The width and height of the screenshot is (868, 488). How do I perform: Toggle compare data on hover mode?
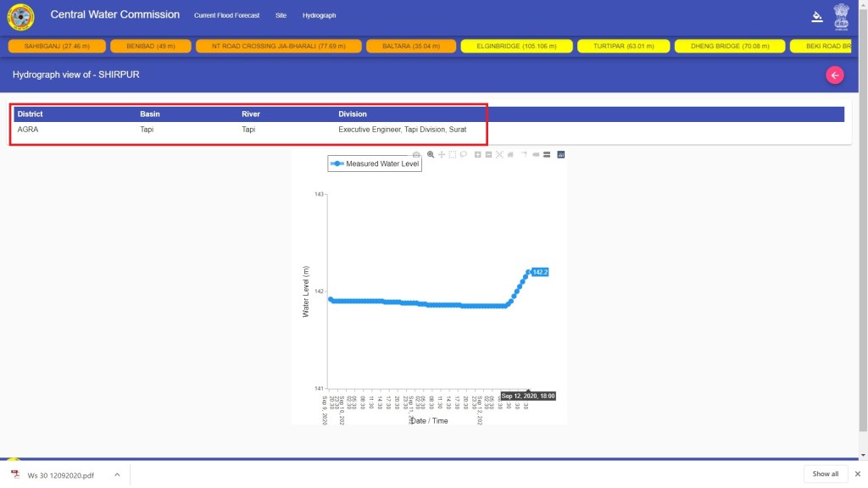click(547, 154)
